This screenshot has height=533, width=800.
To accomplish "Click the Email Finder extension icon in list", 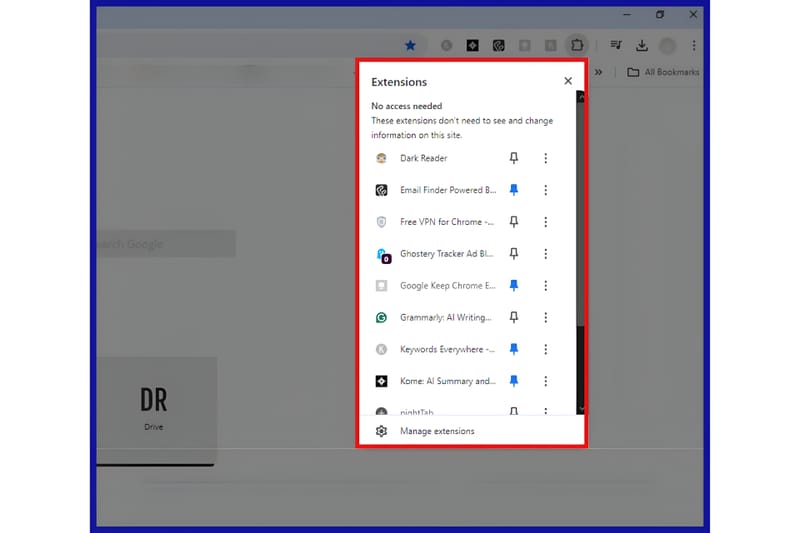I will coord(381,190).
